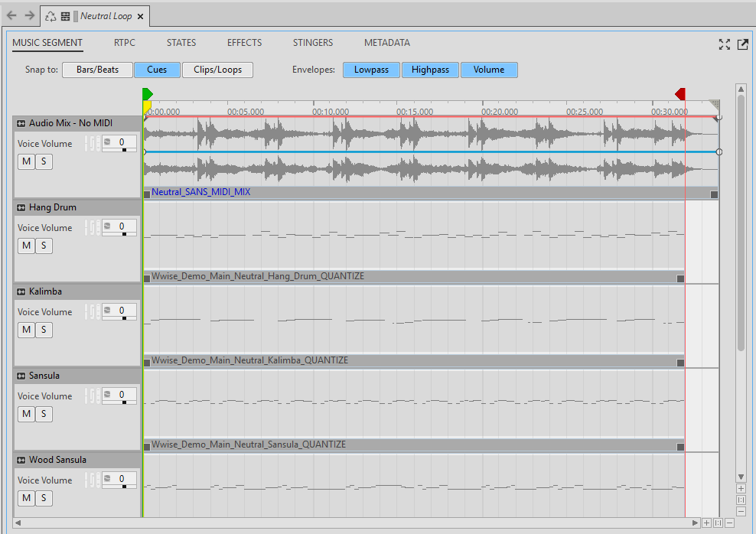The height and width of the screenshot is (534, 756).
Task: Click the horizontal zoom out minus button
Action: [729, 523]
